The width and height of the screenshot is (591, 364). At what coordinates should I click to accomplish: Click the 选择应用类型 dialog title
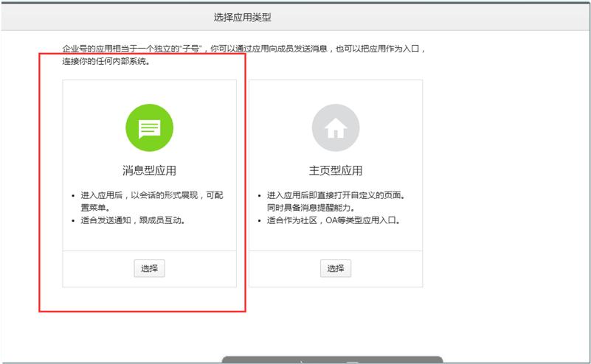tap(241, 17)
